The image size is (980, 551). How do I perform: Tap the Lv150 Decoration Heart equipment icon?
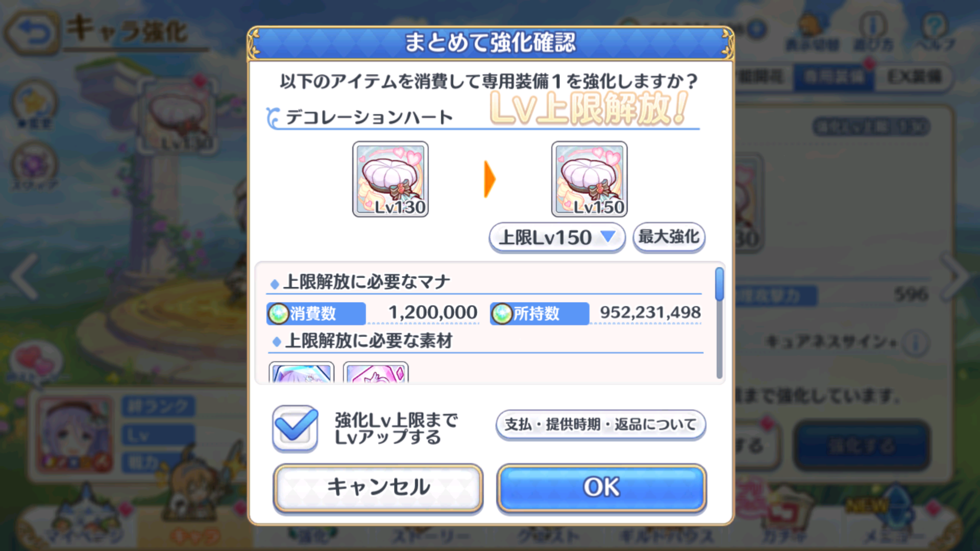tap(590, 179)
